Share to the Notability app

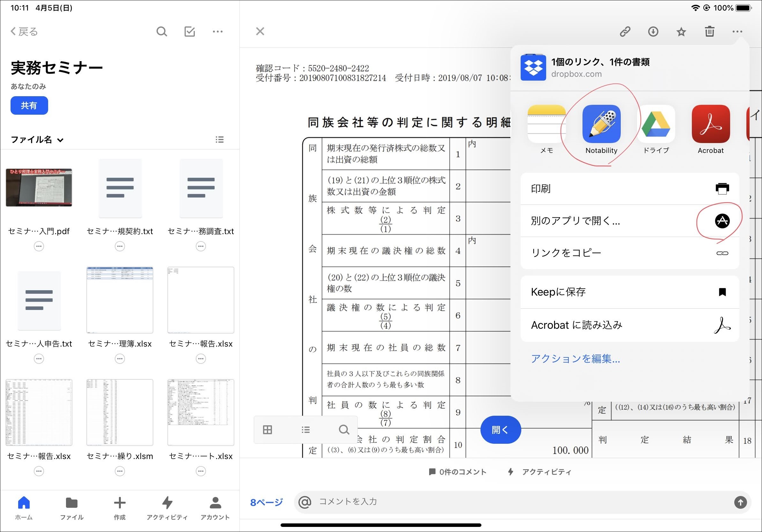[x=601, y=130]
